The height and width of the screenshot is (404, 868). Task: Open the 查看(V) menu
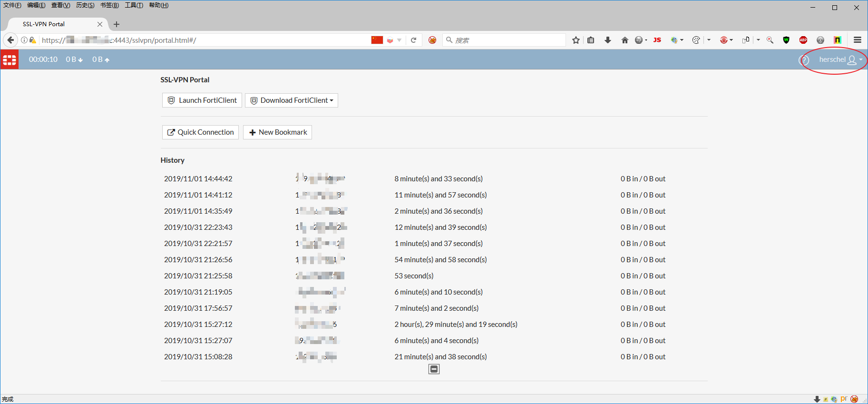tap(60, 5)
